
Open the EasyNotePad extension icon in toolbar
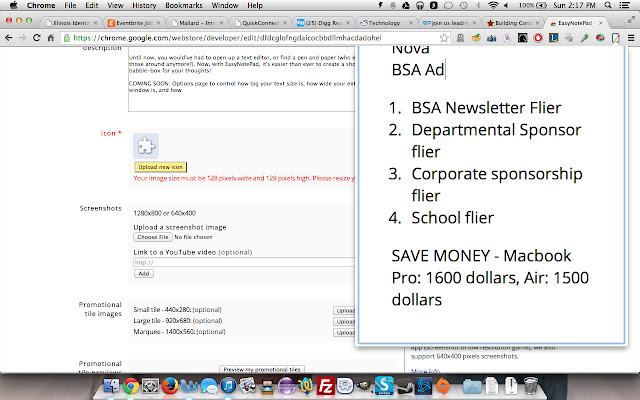pyautogui.click(x=616, y=38)
